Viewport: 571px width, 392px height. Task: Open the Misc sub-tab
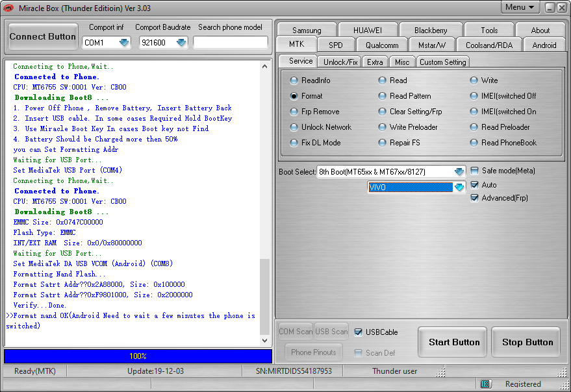click(402, 62)
